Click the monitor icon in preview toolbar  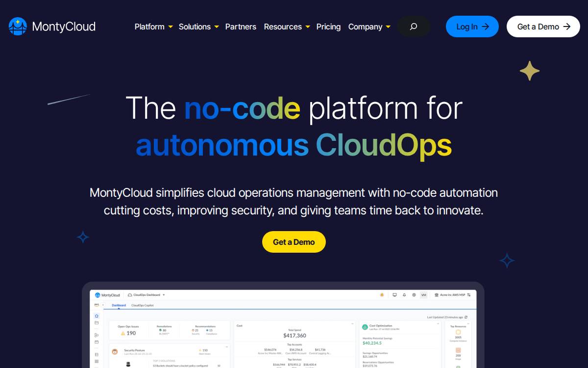pyautogui.click(x=394, y=295)
